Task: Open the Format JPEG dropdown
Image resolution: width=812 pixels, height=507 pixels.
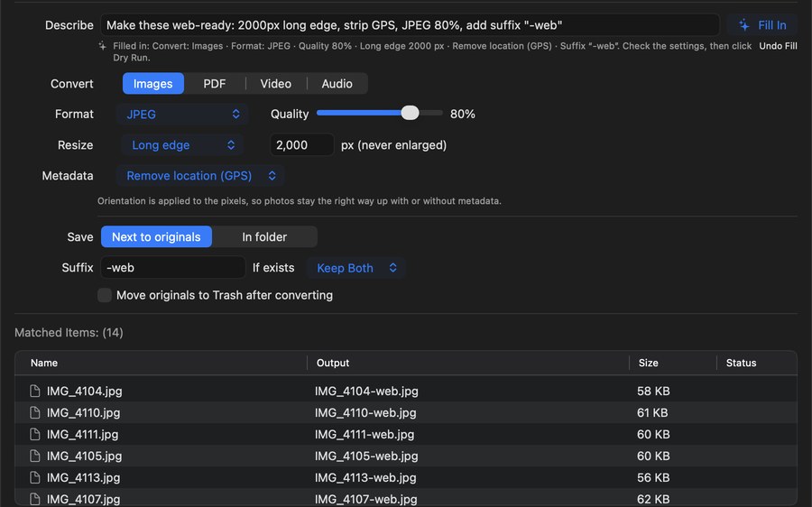Action: coord(181,114)
